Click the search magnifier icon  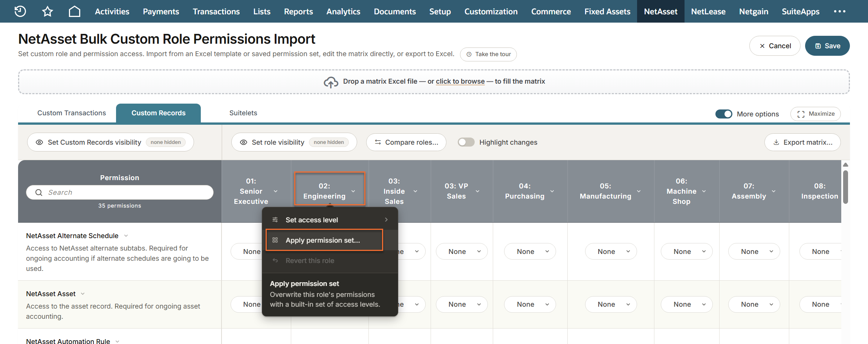pos(39,193)
